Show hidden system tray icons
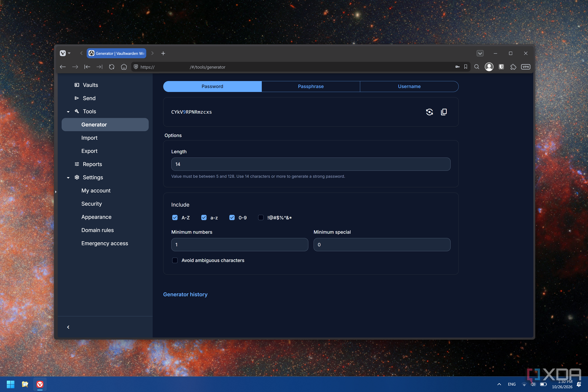The height and width of the screenshot is (392, 588). [499, 384]
